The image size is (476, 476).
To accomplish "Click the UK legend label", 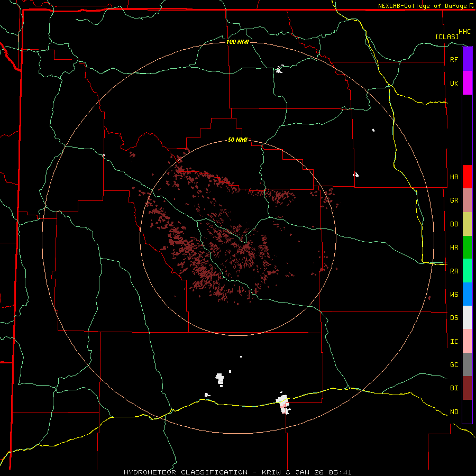I will pyautogui.click(x=454, y=83).
